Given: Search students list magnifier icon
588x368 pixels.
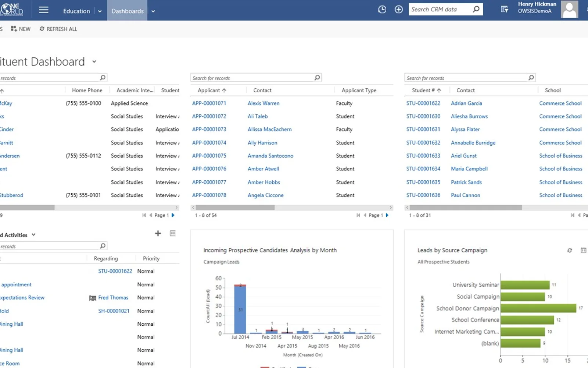Looking at the screenshot, I should pyautogui.click(x=531, y=78).
